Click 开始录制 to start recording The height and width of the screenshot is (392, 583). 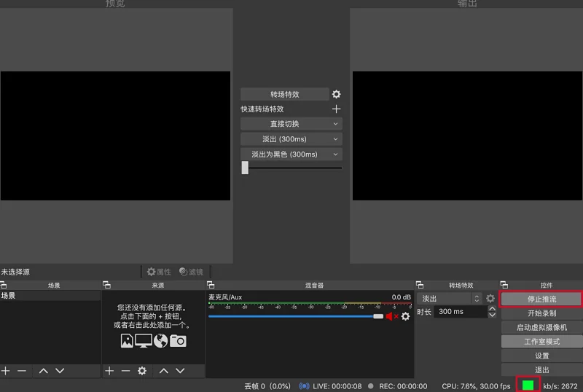(x=541, y=313)
